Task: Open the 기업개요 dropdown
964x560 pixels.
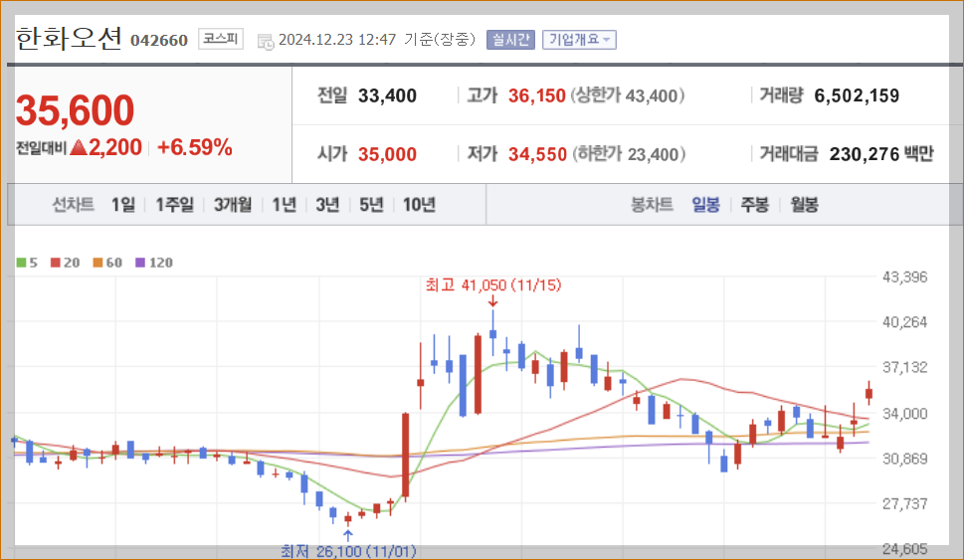Action: (579, 40)
